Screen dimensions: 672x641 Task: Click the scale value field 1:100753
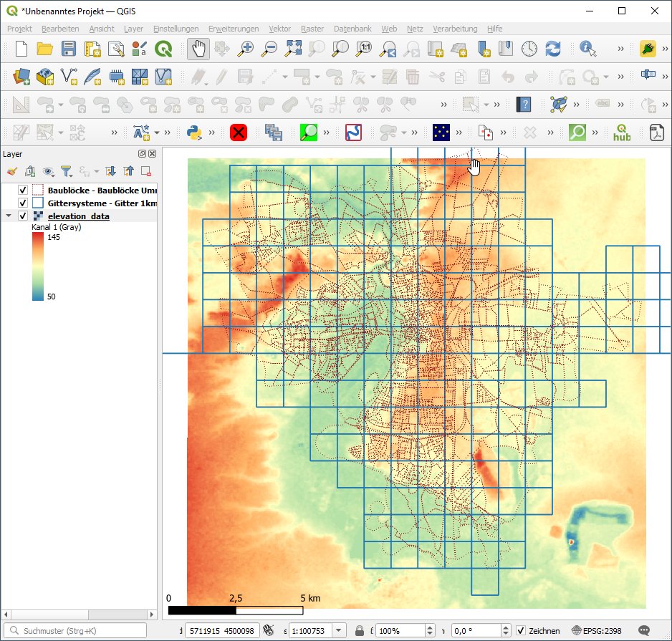click(x=311, y=630)
